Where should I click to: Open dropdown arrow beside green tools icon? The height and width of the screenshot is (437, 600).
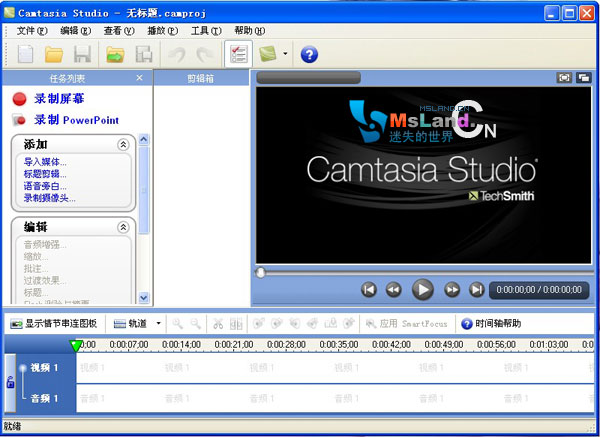point(285,54)
